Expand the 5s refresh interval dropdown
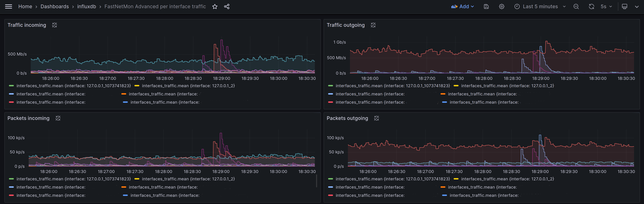 click(x=606, y=6)
